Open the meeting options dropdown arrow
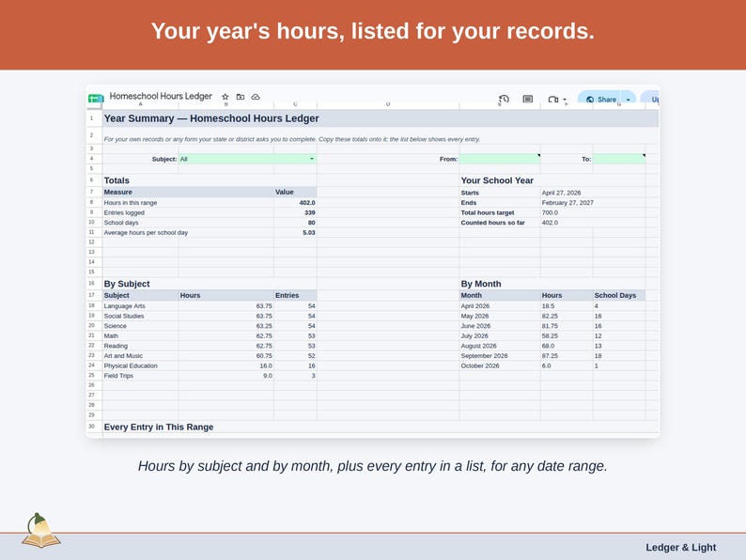 565,100
